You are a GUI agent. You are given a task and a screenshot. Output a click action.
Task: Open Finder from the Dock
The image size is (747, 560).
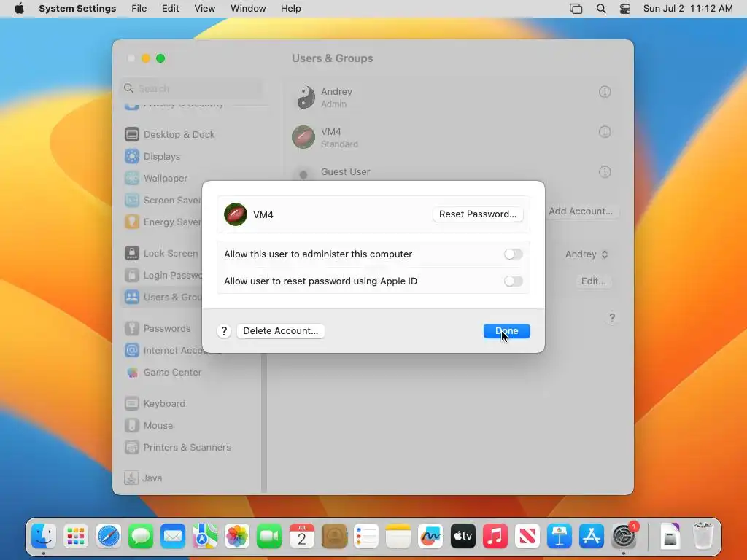pos(44,537)
